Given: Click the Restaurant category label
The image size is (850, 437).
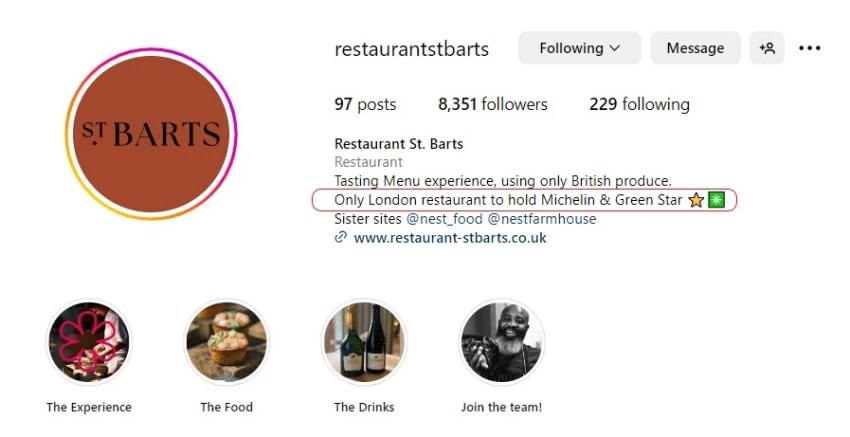Looking at the screenshot, I should click(368, 162).
